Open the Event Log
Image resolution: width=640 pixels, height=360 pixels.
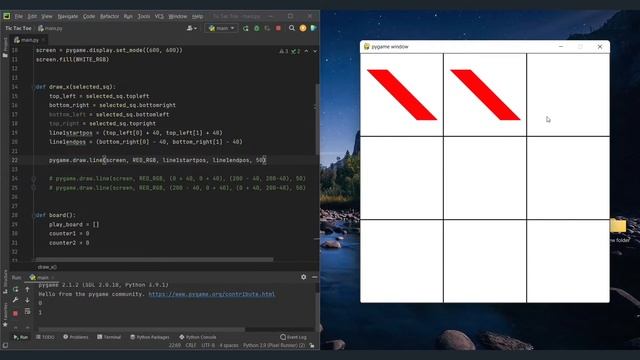293,337
